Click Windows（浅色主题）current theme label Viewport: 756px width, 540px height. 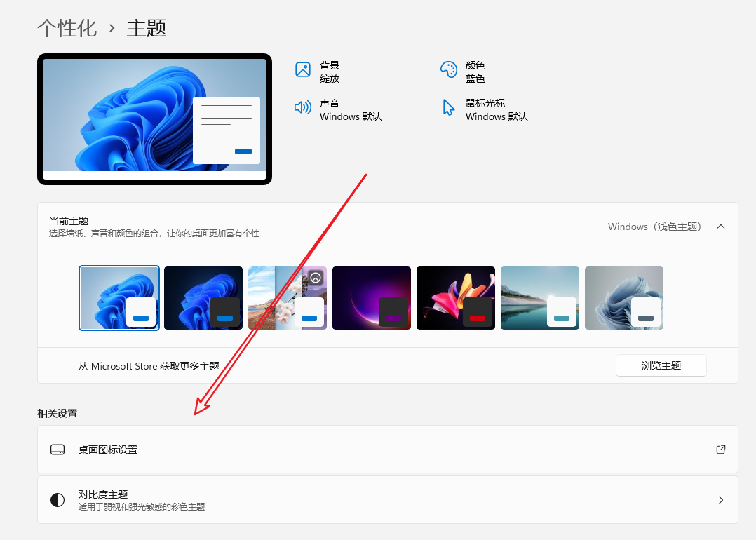(655, 227)
